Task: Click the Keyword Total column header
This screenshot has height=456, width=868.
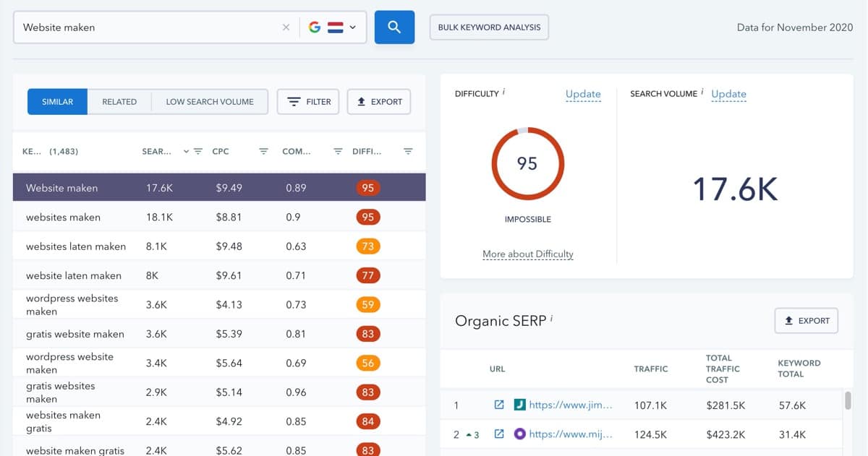Action: pyautogui.click(x=799, y=369)
